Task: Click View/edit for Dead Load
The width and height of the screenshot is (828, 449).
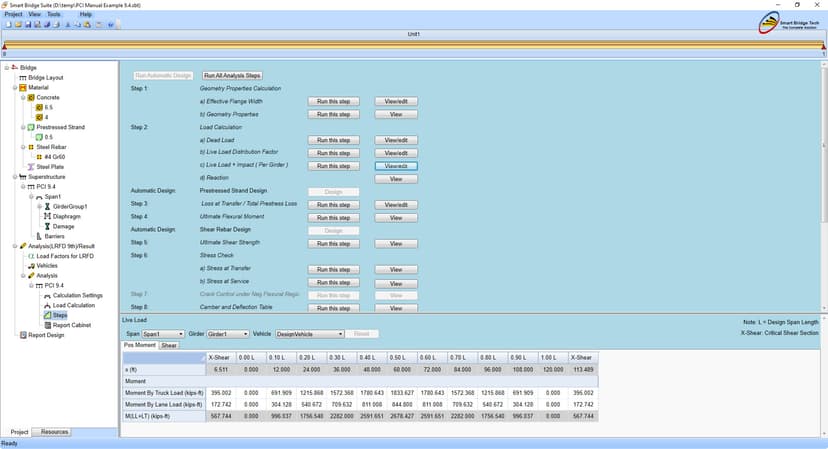Action: point(396,140)
